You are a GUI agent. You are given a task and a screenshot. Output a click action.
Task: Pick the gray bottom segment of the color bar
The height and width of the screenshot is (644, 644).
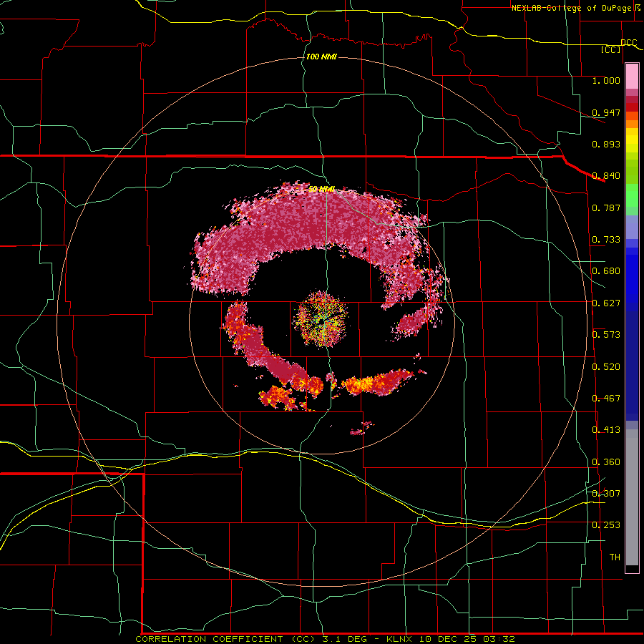click(632, 497)
